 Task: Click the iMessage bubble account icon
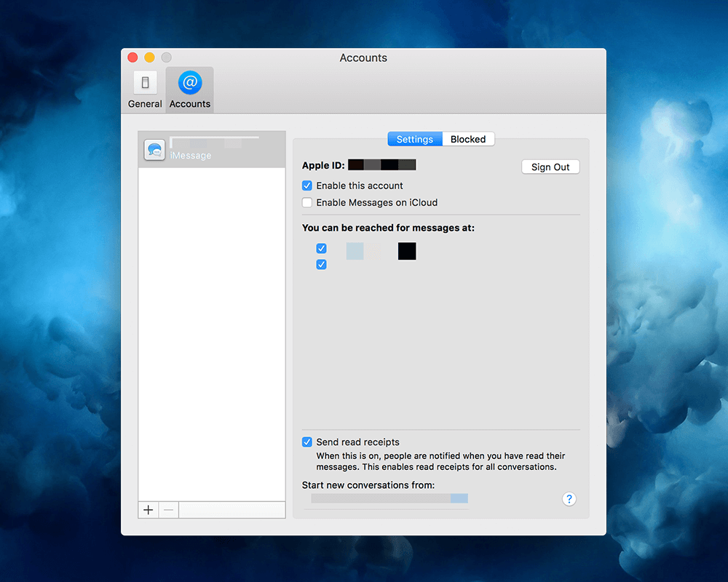[x=154, y=150]
